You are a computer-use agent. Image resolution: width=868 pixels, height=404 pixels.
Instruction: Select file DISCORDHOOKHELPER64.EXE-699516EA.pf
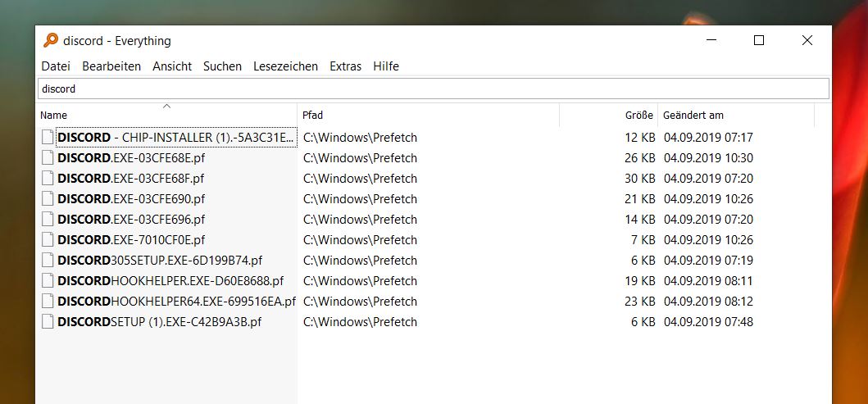click(x=176, y=301)
